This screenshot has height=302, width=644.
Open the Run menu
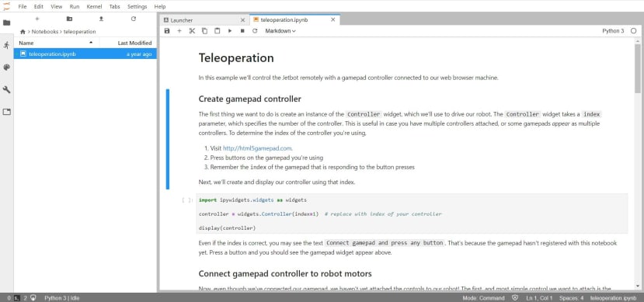[75, 6]
